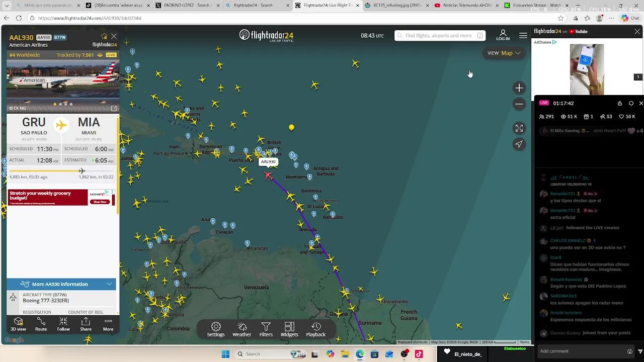Open Microsoft Edge from taskbar
This screenshot has width=644, height=362.
[360, 354]
